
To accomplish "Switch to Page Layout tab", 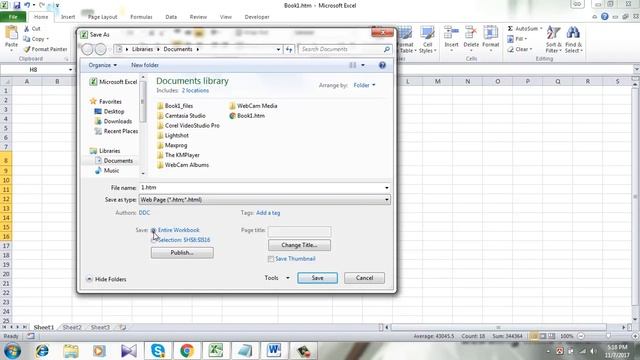I will [102, 17].
